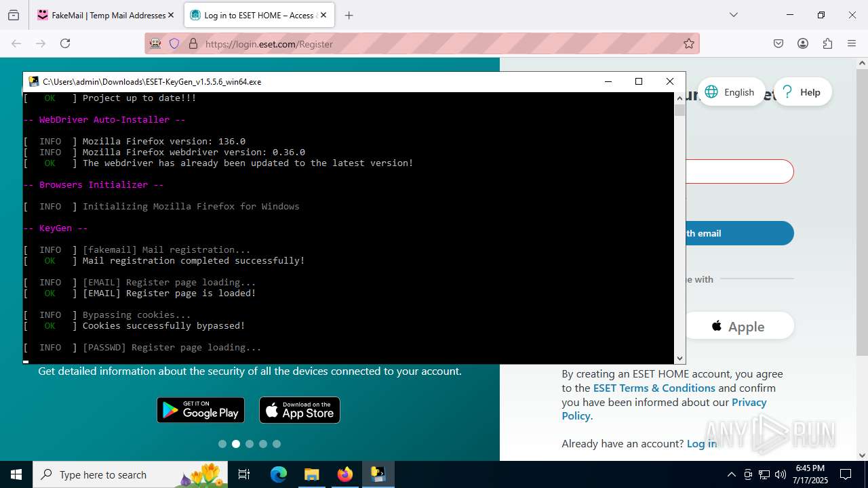
Task: Close the ESET HOME tab
Action: click(323, 15)
